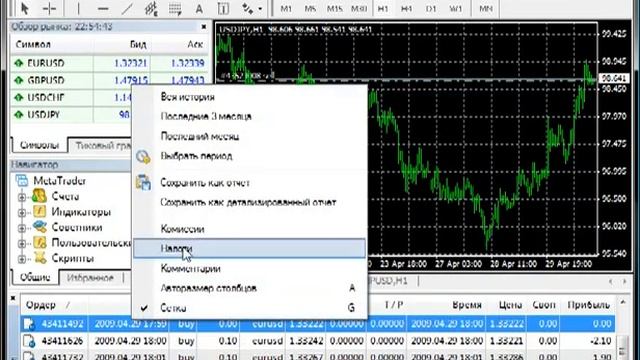Click the Indicators folder icon
This screenshot has height=360, width=640.
[40, 211]
